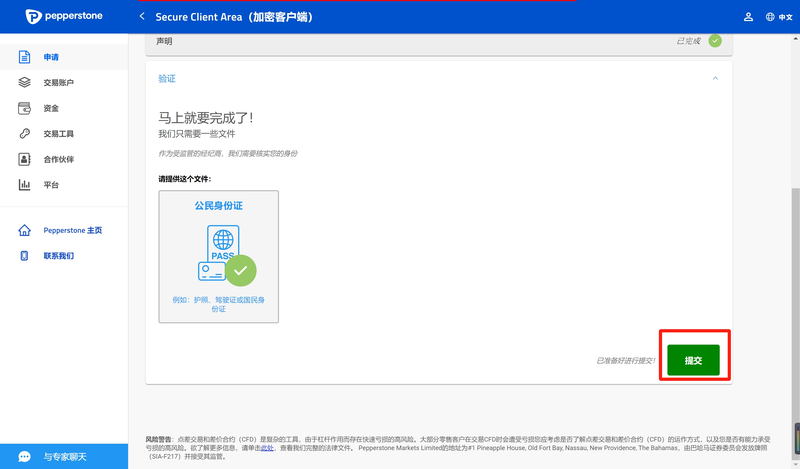Open the 与专家聊天 chat button
Image resolution: width=800 pixels, height=469 pixels.
64,456
